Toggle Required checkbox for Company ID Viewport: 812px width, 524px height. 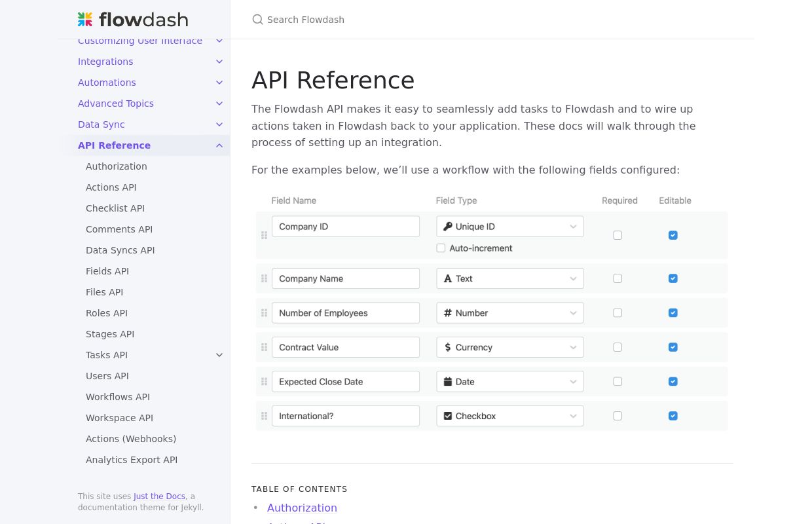click(x=618, y=235)
